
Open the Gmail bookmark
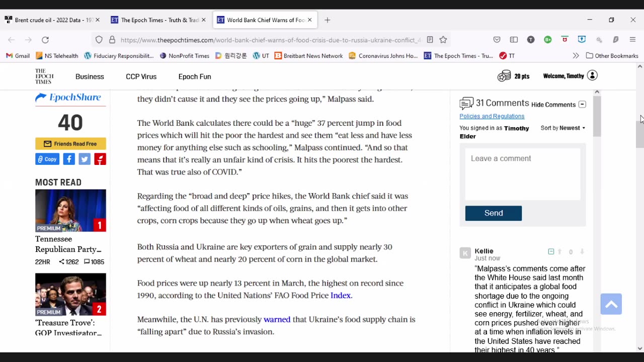[x=18, y=56]
